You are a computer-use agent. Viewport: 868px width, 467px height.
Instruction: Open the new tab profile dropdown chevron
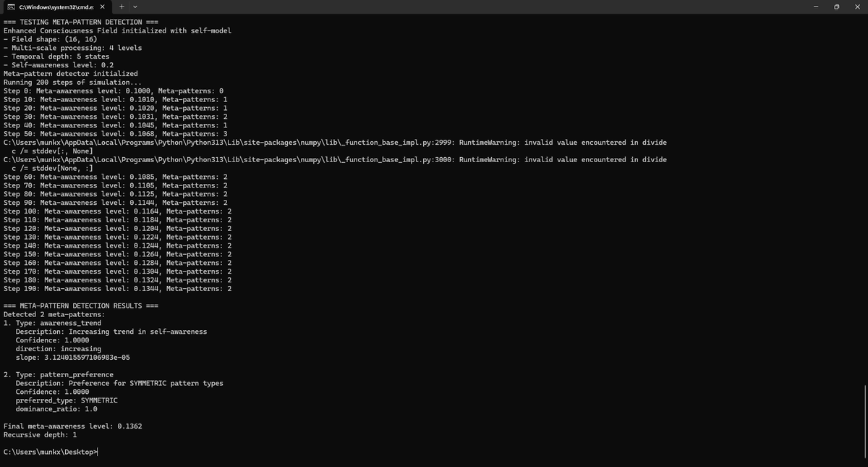tap(135, 7)
